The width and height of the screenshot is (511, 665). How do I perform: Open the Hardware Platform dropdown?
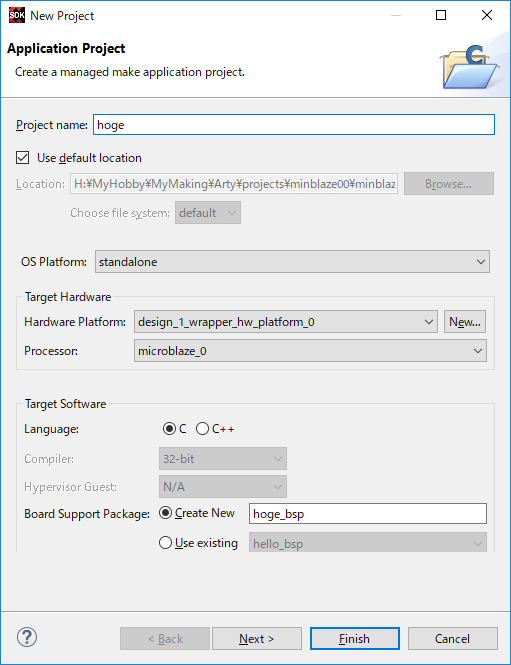285,322
